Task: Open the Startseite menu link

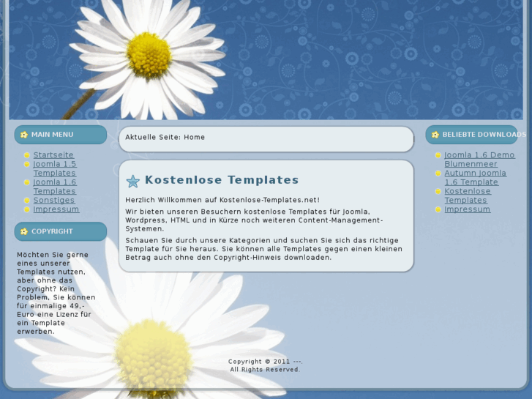Action: [x=53, y=155]
